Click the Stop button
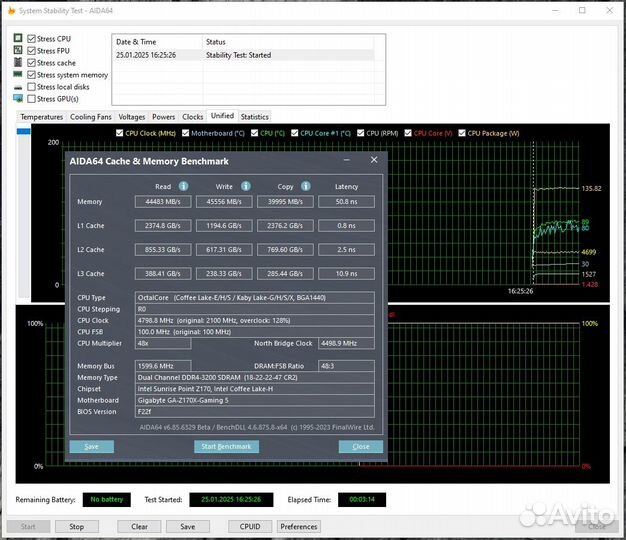This screenshot has width=626, height=540. tap(77, 526)
